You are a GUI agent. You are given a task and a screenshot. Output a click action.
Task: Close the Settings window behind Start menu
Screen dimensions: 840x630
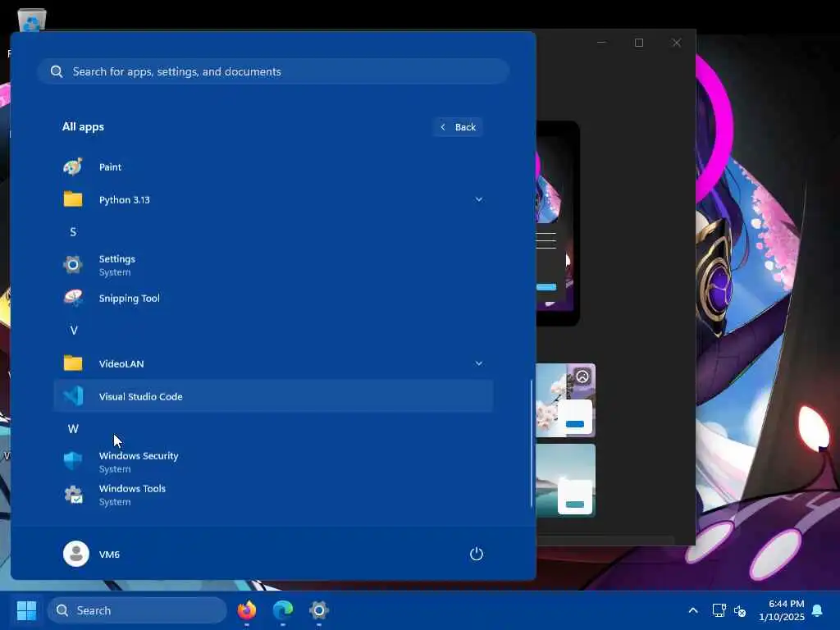(677, 43)
